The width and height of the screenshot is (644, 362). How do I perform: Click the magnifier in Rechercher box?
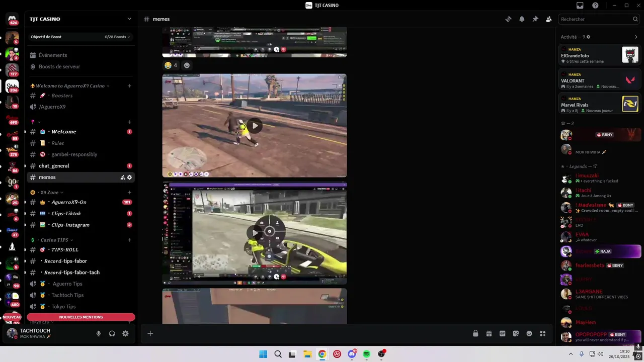(x=635, y=19)
